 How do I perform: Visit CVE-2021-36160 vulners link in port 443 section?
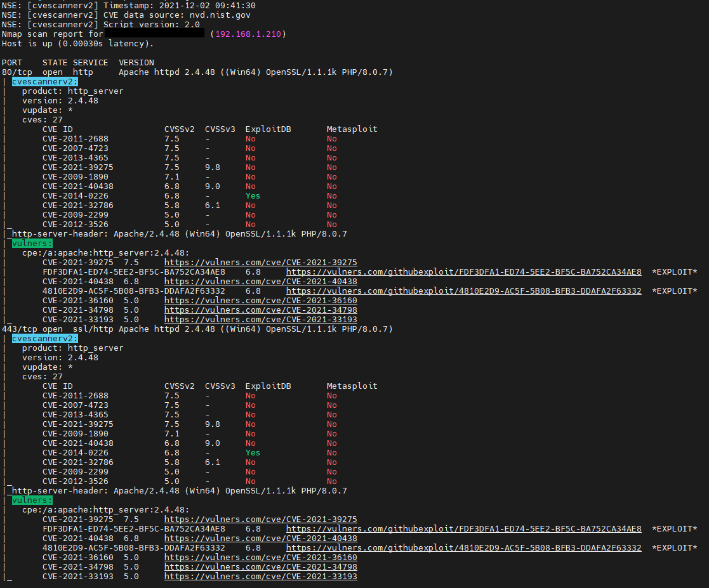[260, 558]
